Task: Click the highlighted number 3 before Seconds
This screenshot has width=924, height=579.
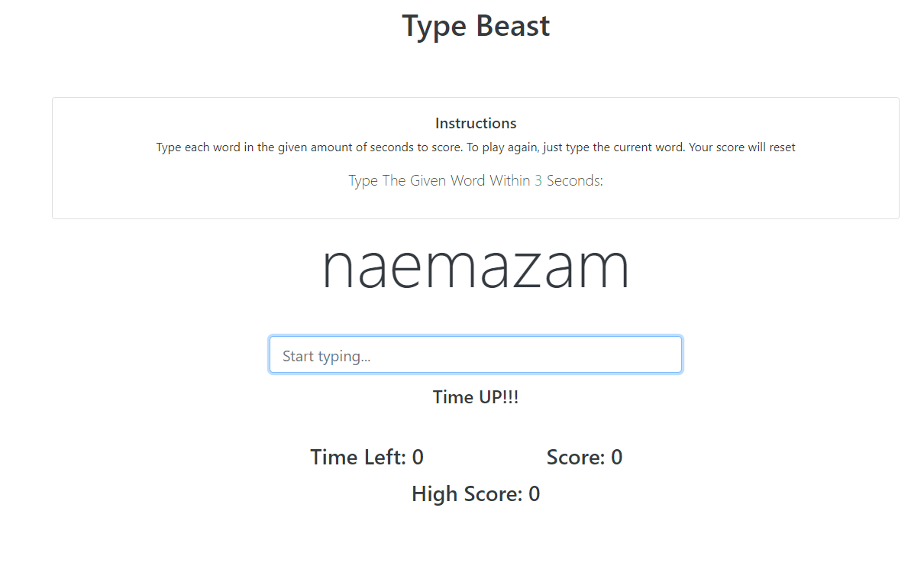Action: [x=538, y=181]
